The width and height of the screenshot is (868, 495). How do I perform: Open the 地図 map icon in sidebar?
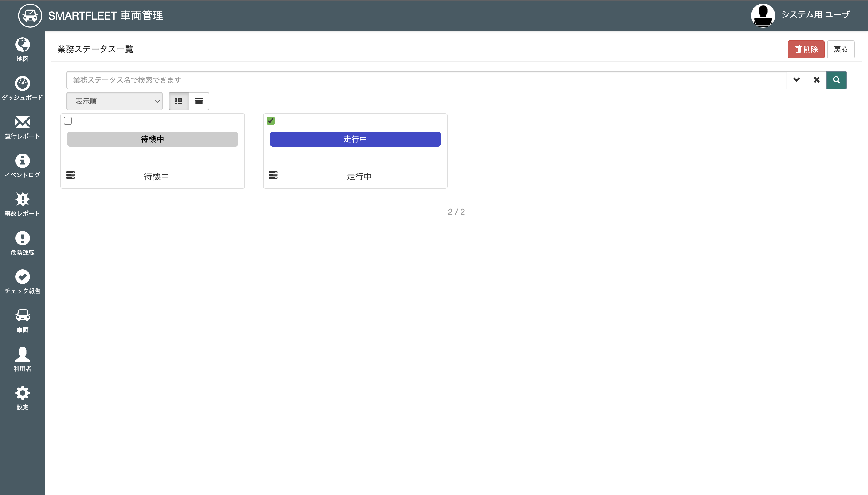pyautogui.click(x=23, y=45)
